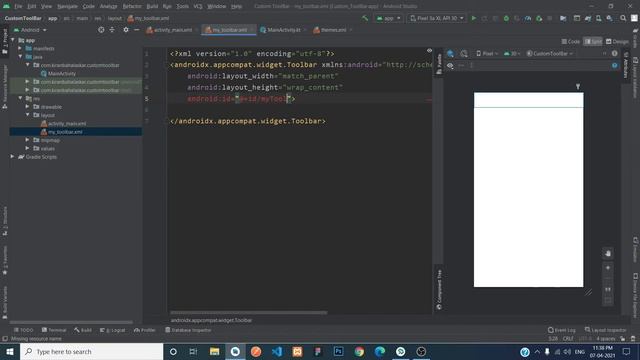Viewport: 640px width, 360px height.
Task: Click the orientation icon in design toolbar
Action: tap(464, 54)
